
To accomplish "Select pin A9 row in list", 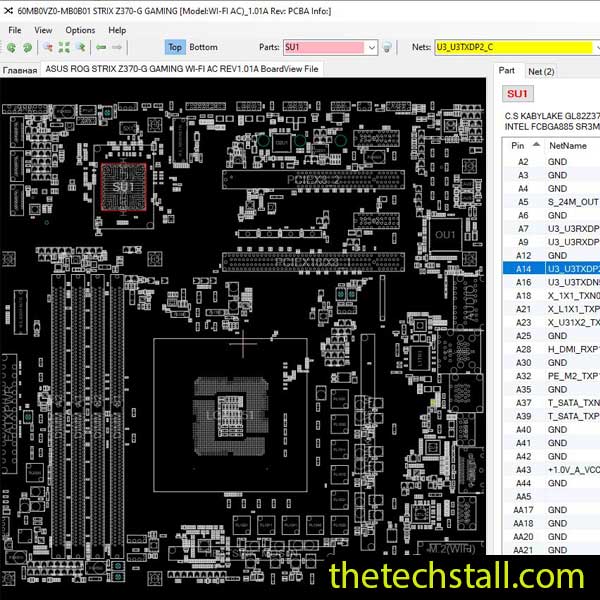I will (551, 242).
